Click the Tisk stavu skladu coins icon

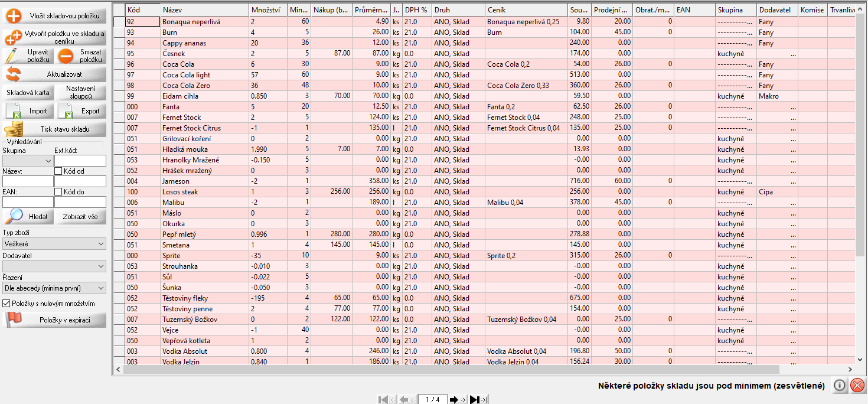point(13,129)
